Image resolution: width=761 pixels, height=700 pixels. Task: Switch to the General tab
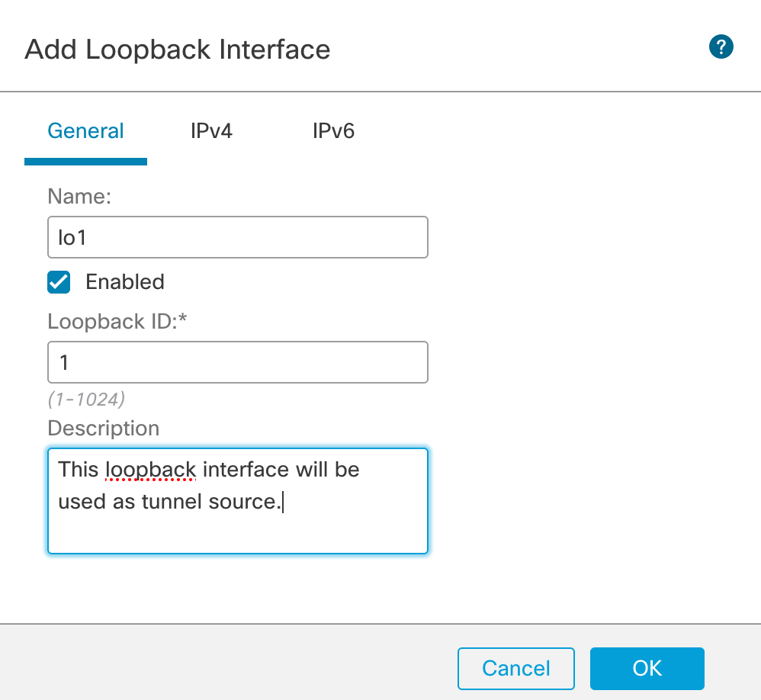point(85,131)
